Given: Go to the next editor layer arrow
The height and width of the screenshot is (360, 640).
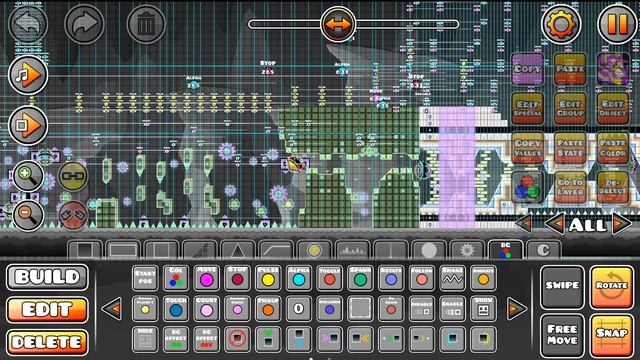Looking at the screenshot, I should [x=622, y=224].
